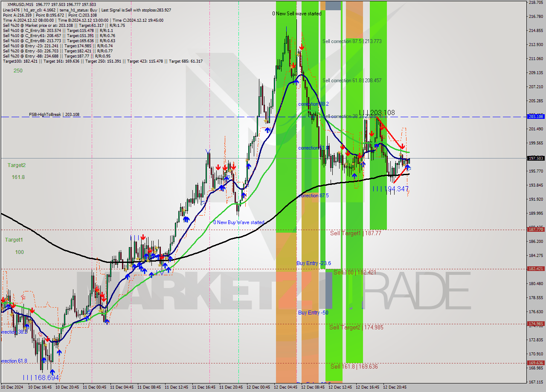Click the 'Sell correction 87.5 | 213.773' label

pos(352,41)
